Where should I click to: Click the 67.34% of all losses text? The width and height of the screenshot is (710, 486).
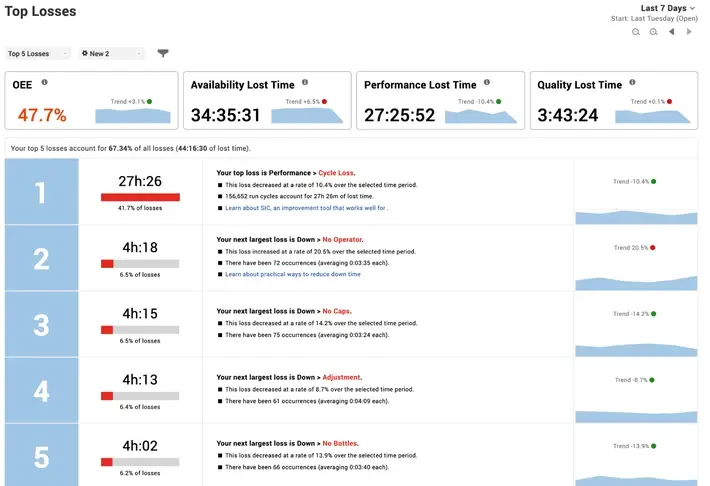coord(141,148)
